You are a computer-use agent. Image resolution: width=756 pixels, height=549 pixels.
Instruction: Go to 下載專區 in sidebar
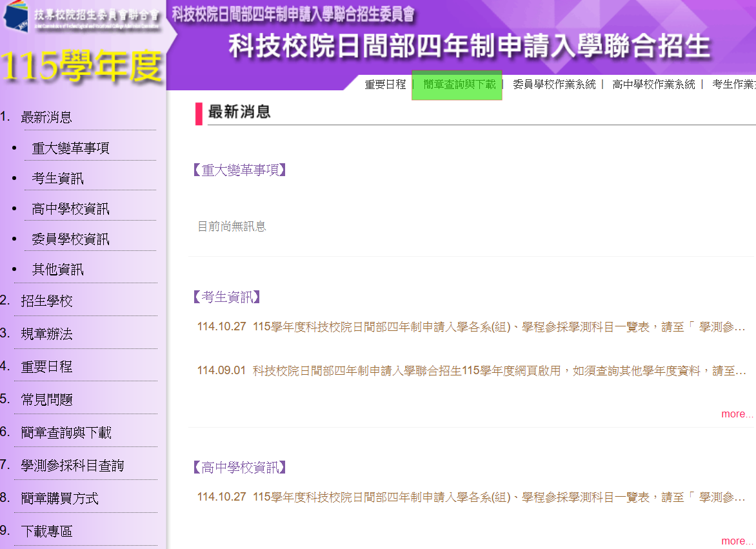[x=46, y=532]
